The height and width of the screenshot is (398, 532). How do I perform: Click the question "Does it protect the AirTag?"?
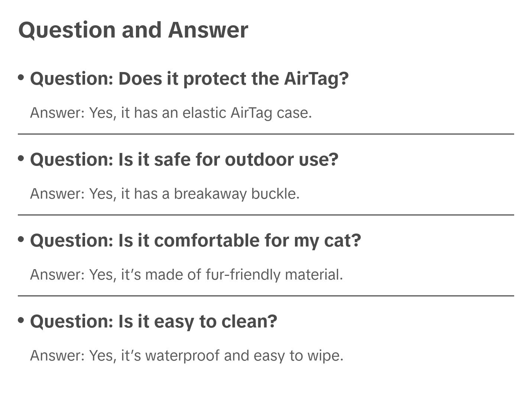pyautogui.click(x=189, y=79)
